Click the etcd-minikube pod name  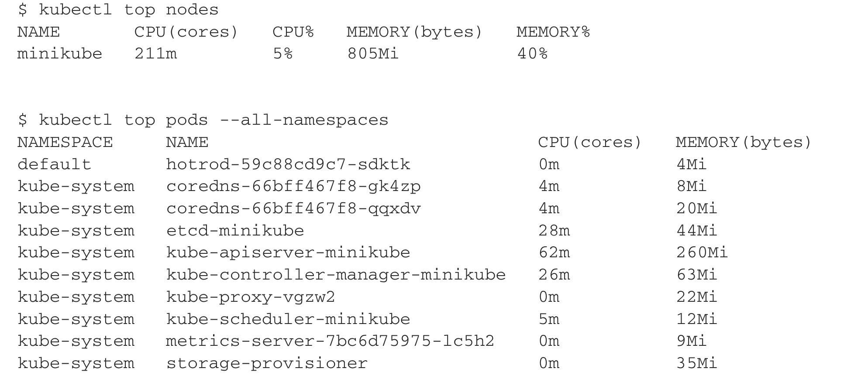(235, 230)
